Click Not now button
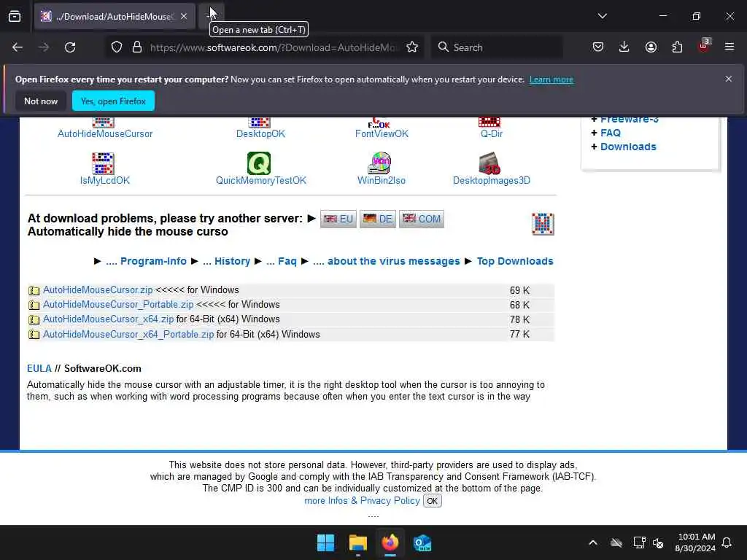This screenshot has width=747, height=560. click(x=41, y=101)
